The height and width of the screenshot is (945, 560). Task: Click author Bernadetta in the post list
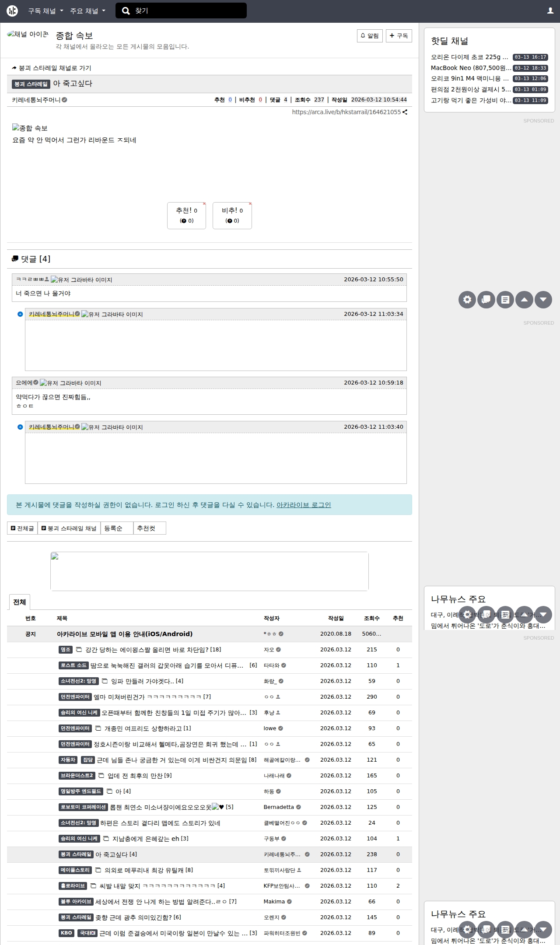279,807
